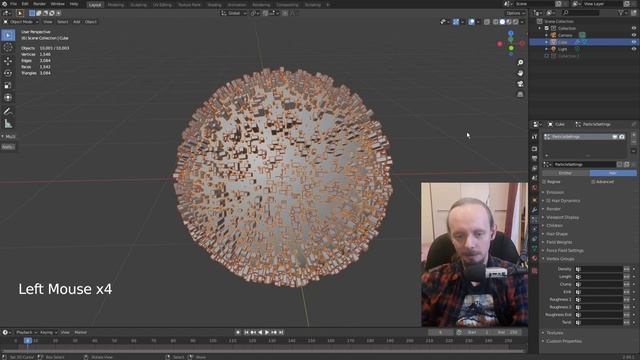Viewport: 640px width, 360px height.
Task: Click the green Y axis gizmo dot
Action: 511,48
